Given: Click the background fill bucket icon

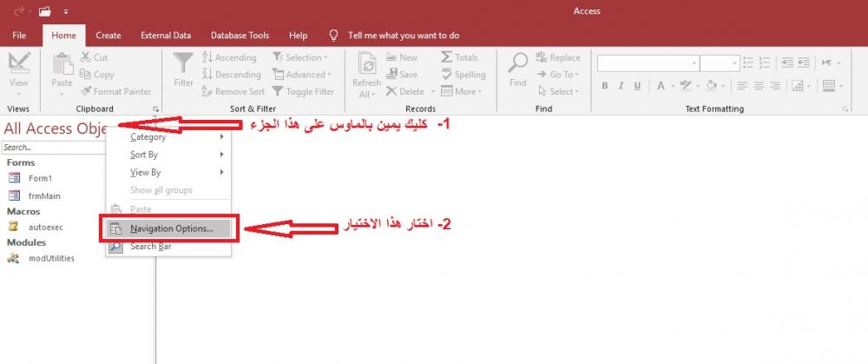Looking at the screenshot, I should coord(712,86).
